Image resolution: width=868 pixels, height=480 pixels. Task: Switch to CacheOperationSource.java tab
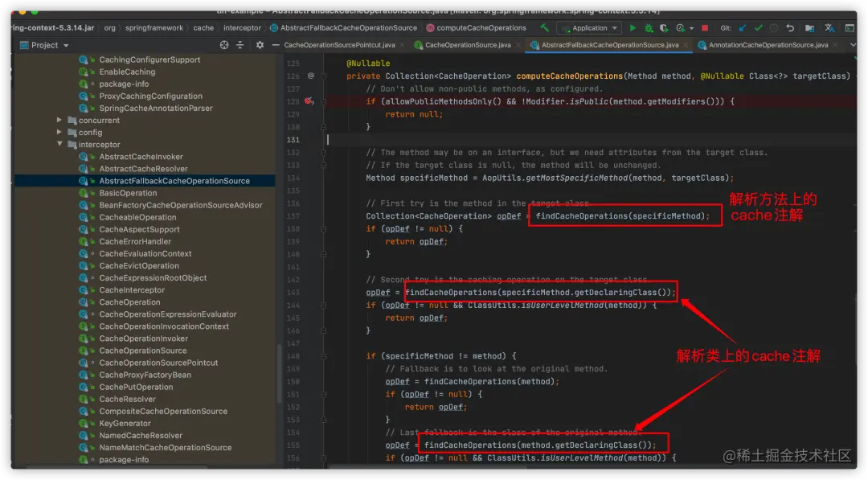pos(467,45)
